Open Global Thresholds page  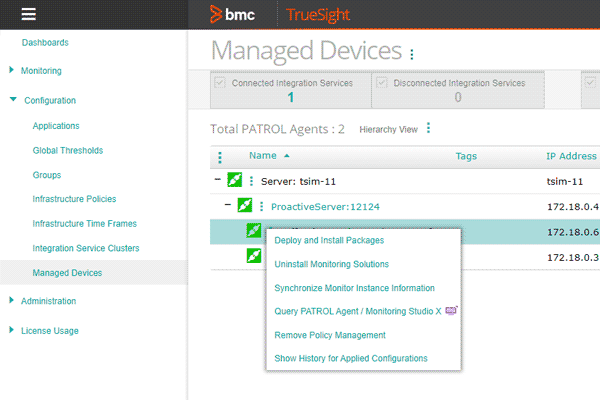(68, 150)
